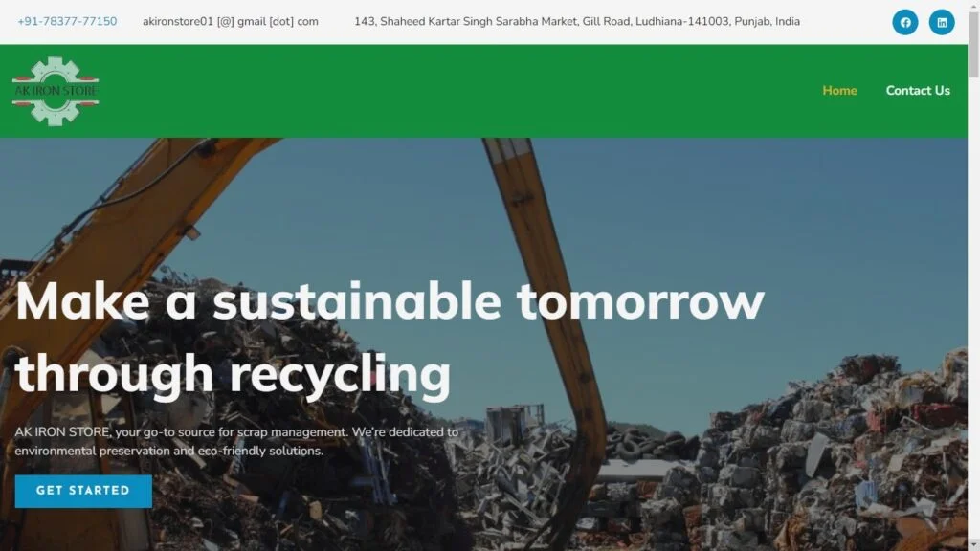The width and height of the screenshot is (980, 551).
Task: Open the Contact Us page
Action: pos(918,91)
